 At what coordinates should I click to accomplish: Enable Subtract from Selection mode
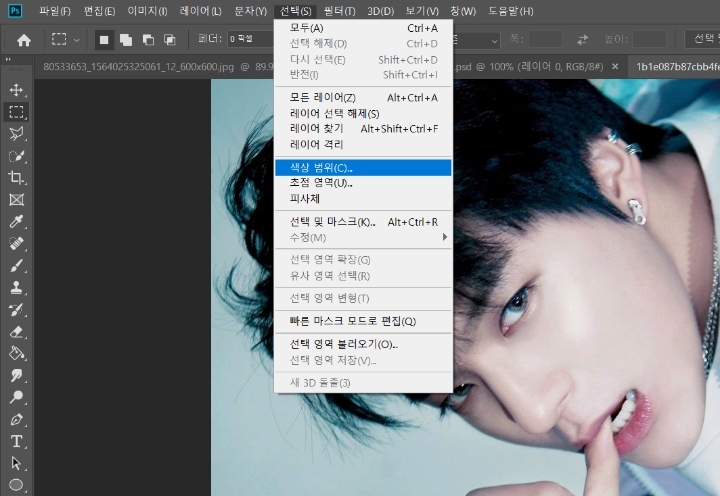pos(148,40)
